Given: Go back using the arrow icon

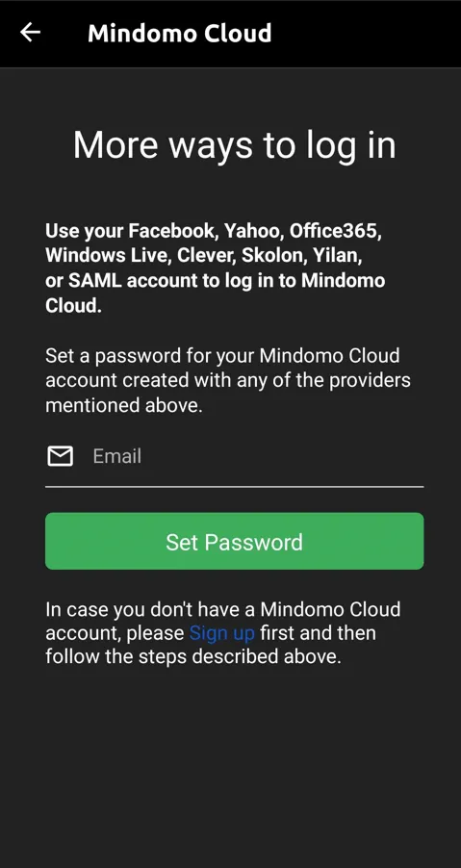Looking at the screenshot, I should (x=31, y=33).
